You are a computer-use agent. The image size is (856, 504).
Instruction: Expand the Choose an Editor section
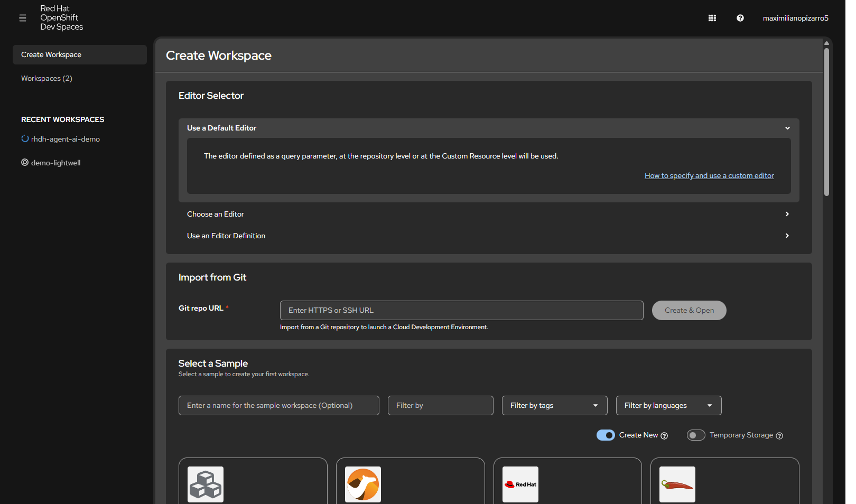tap(489, 214)
